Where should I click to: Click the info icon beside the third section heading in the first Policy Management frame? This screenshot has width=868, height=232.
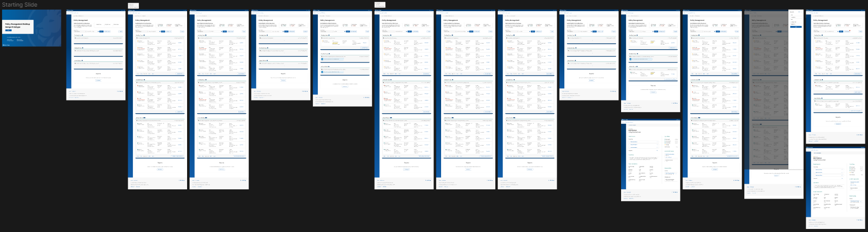pos(83,61)
